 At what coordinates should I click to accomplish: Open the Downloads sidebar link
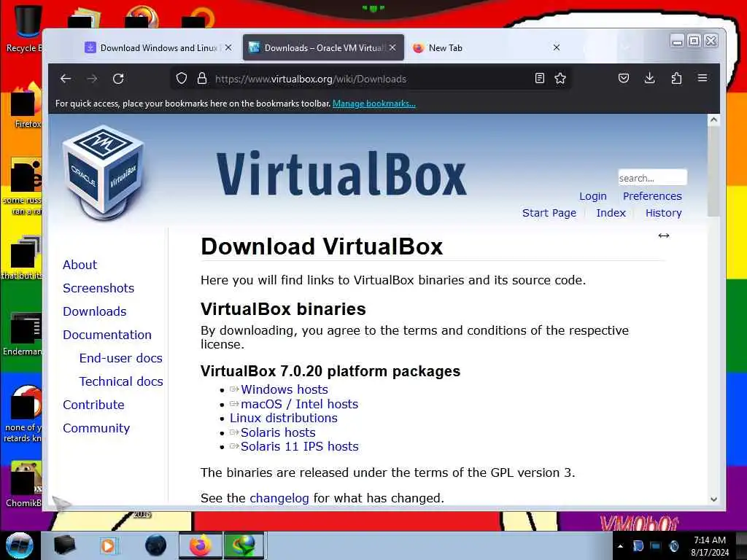pyautogui.click(x=95, y=311)
